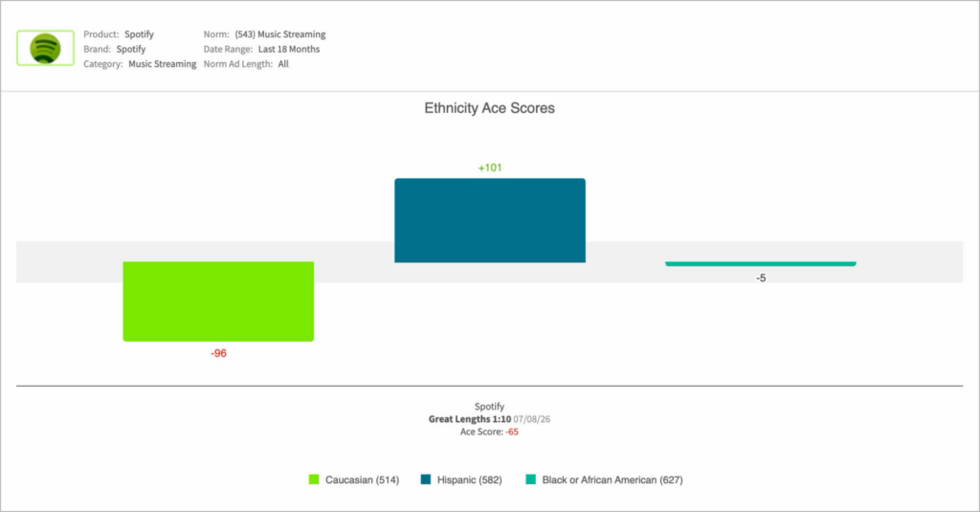Click the Ace Score -65 value
The width and height of the screenshot is (980, 512).
512,432
